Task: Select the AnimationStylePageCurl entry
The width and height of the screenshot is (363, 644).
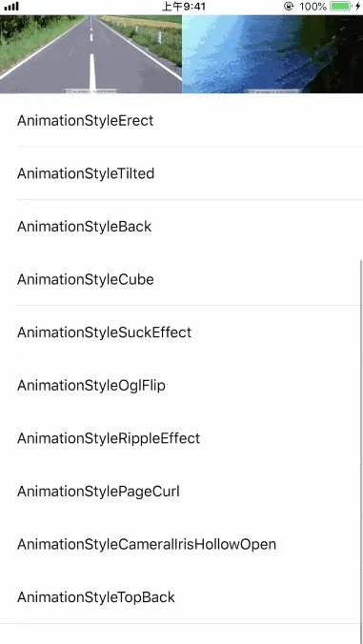Action: point(181,492)
